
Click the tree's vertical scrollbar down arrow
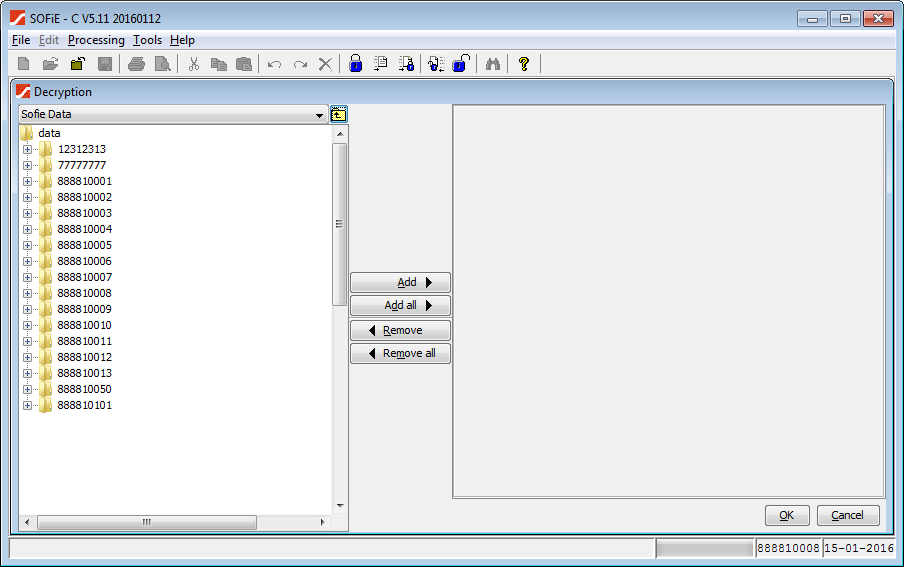pos(340,506)
